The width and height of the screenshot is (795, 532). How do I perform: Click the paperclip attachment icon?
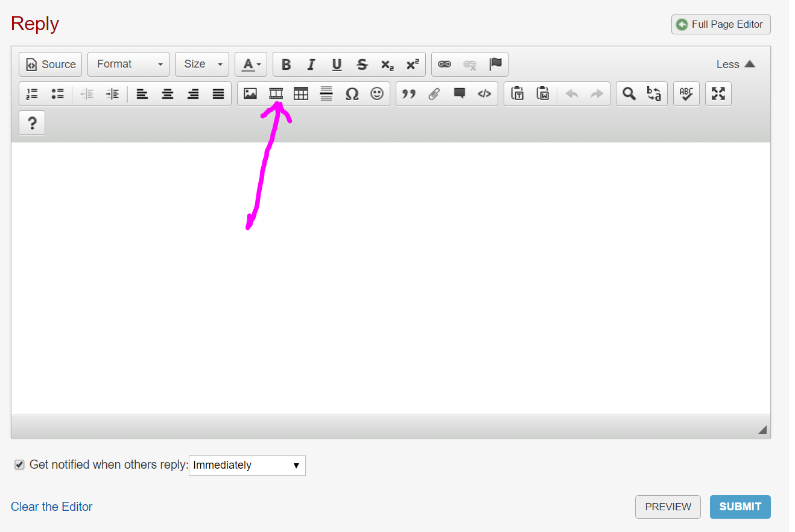coord(434,93)
